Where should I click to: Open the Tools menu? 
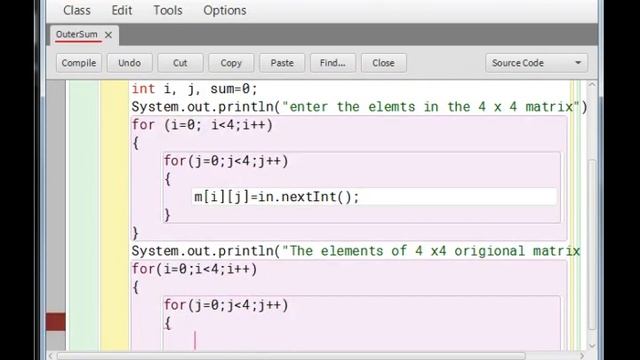168,10
